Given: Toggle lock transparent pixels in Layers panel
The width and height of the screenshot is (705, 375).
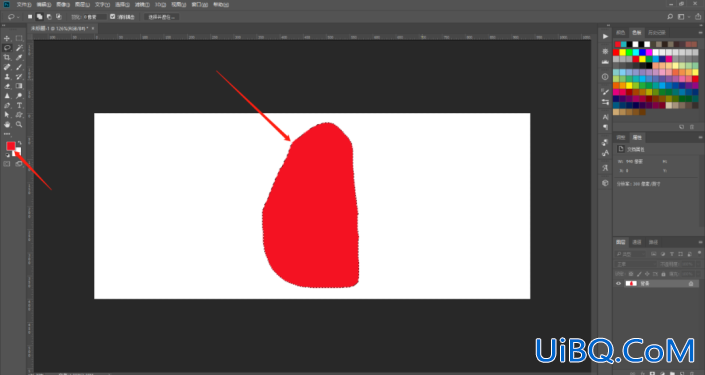Looking at the screenshot, I should point(630,274).
